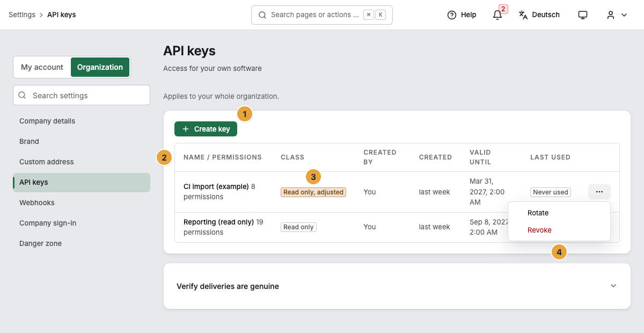Click the VALID UNTIL column header
The image size is (644, 333).
pyautogui.click(x=480, y=157)
